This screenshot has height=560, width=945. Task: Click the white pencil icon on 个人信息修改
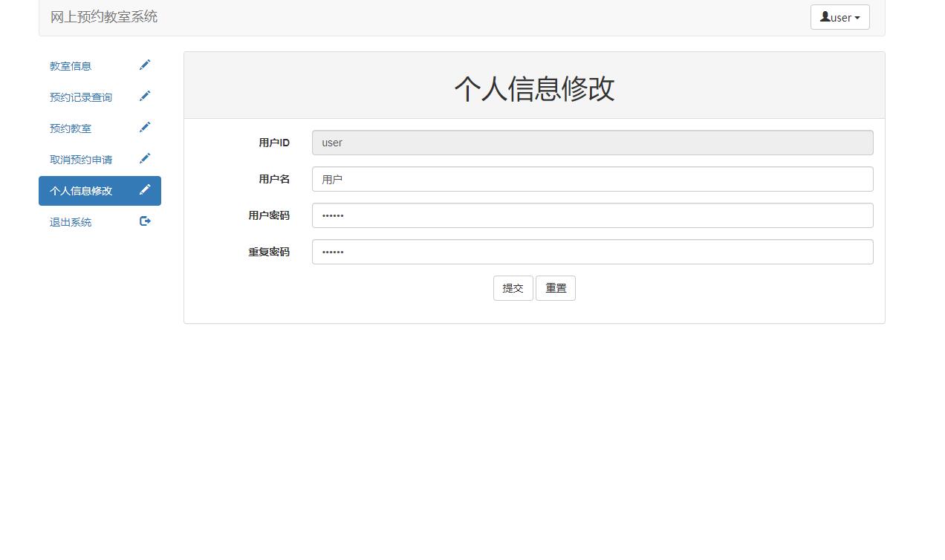tap(145, 189)
